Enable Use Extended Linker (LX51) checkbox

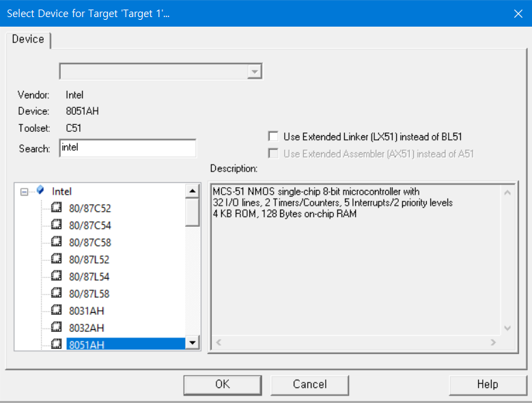click(273, 137)
